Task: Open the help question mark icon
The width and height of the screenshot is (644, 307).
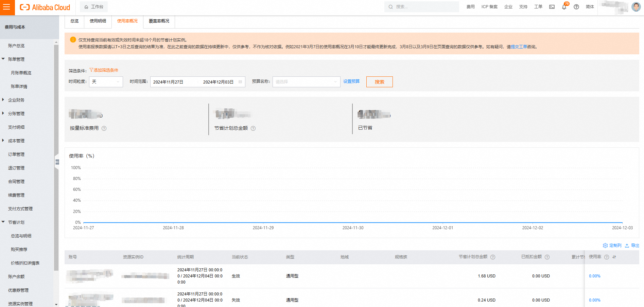Action: (576, 7)
